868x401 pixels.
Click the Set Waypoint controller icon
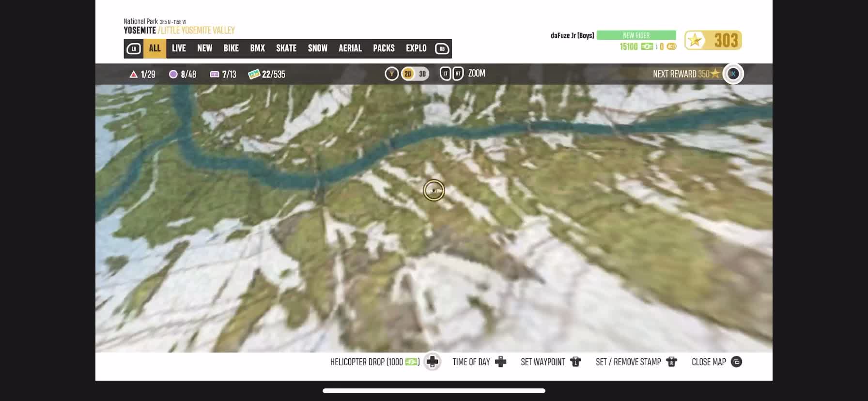click(575, 362)
